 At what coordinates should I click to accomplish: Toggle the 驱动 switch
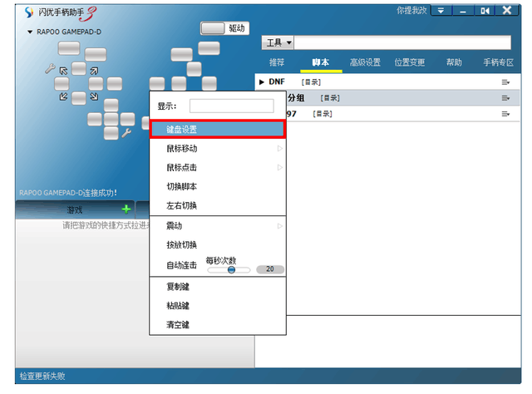(224, 28)
